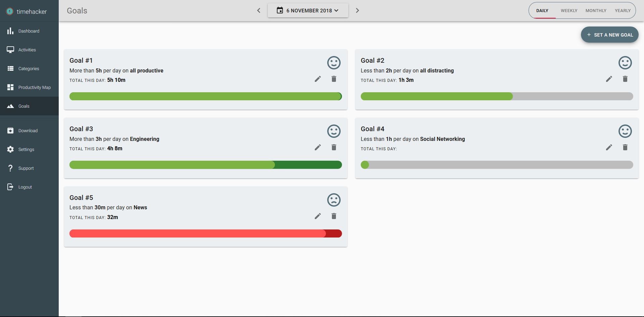Click the Goal #2 distracting progress bar
The width and height of the screenshot is (644, 317).
[497, 96]
